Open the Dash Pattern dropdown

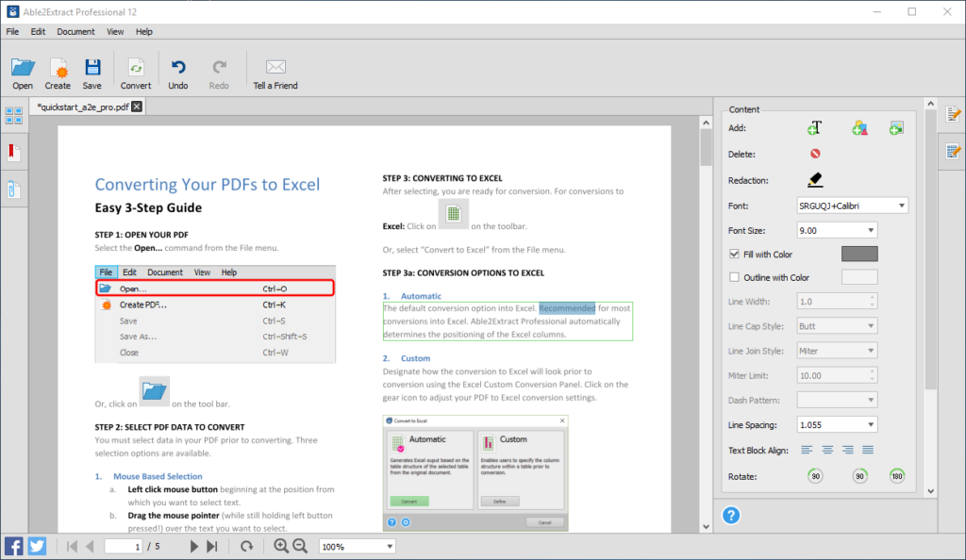pos(837,400)
